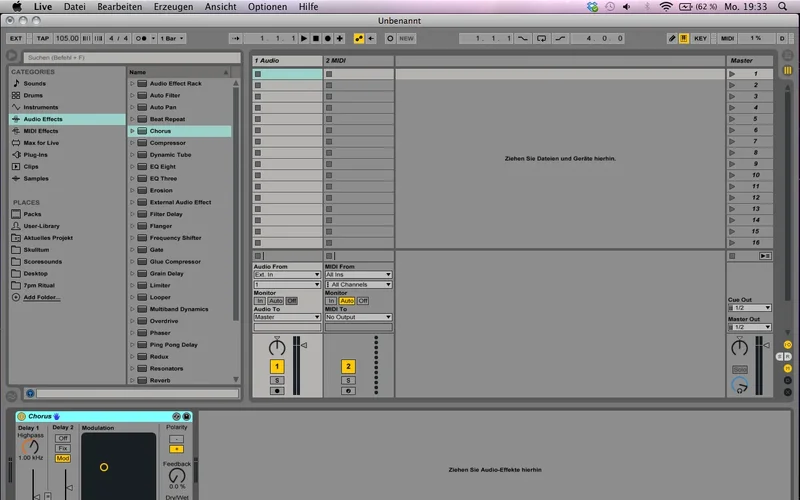The width and height of the screenshot is (800, 500).
Task: Click the Chorus hot-swap preset icon
Action: (176, 416)
